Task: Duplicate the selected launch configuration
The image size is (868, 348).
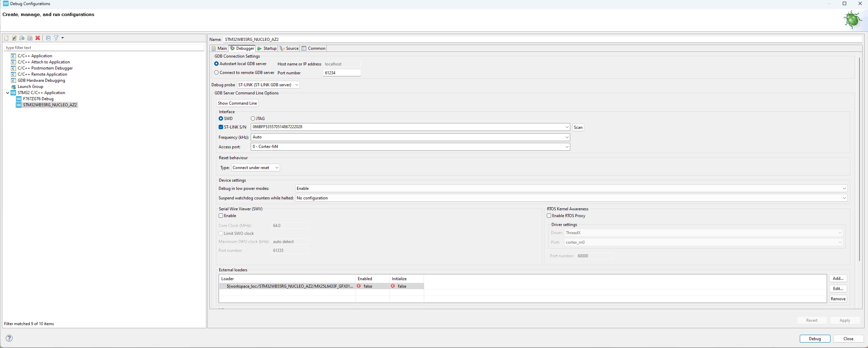Action: pyautogui.click(x=30, y=38)
